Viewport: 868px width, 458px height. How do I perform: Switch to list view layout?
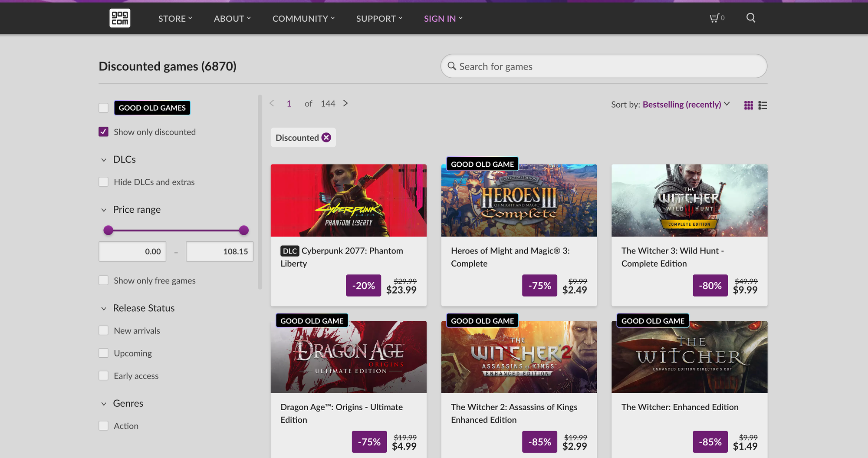coord(763,105)
